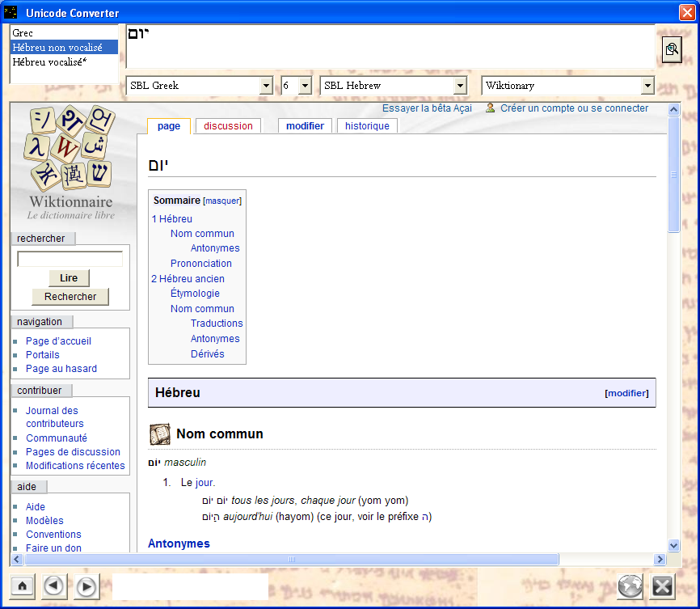Image resolution: width=700 pixels, height=609 pixels.
Task: Click the Hebrew text input area at the top
Action: (x=390, y=46)
